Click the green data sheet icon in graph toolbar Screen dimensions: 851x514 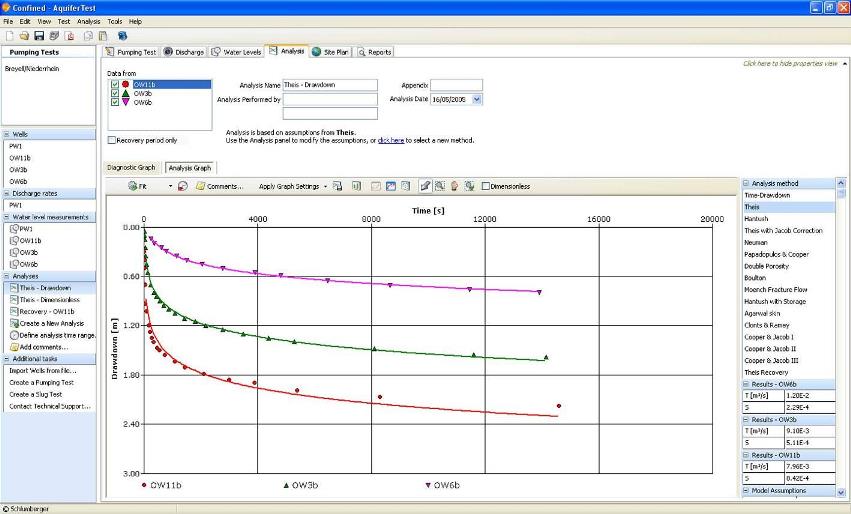click(x=356, y=186)
